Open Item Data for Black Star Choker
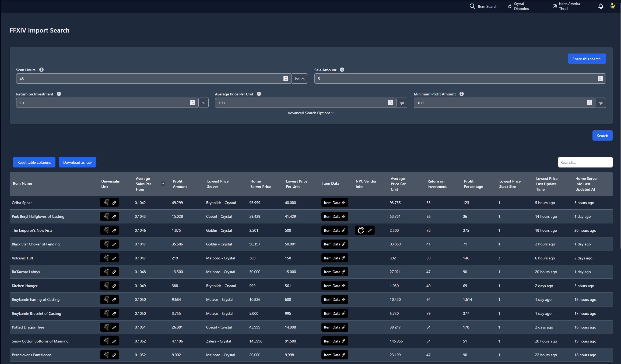Screen dimensions: 621x364 click(x=335, y=244)
